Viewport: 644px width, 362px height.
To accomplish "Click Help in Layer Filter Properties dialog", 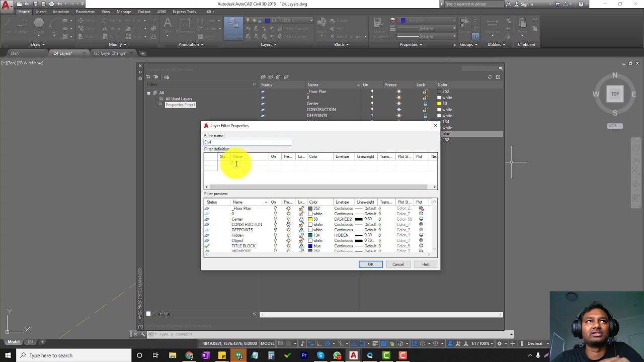I will coord(426,264).
